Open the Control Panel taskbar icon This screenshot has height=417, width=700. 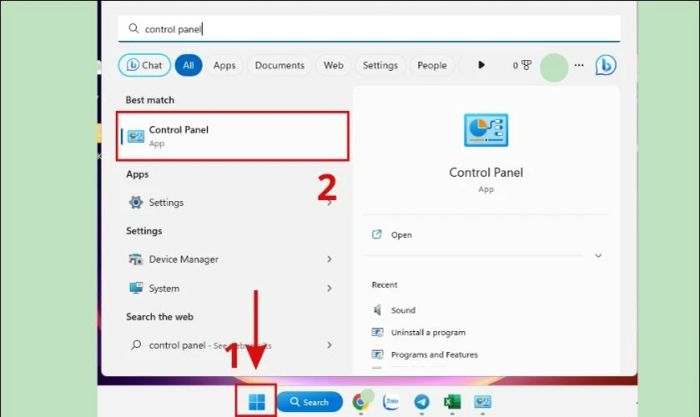tap(483, 402)
